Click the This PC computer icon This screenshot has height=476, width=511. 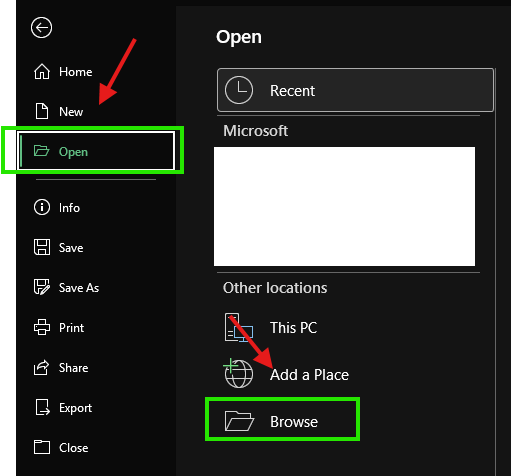[239, 327]
